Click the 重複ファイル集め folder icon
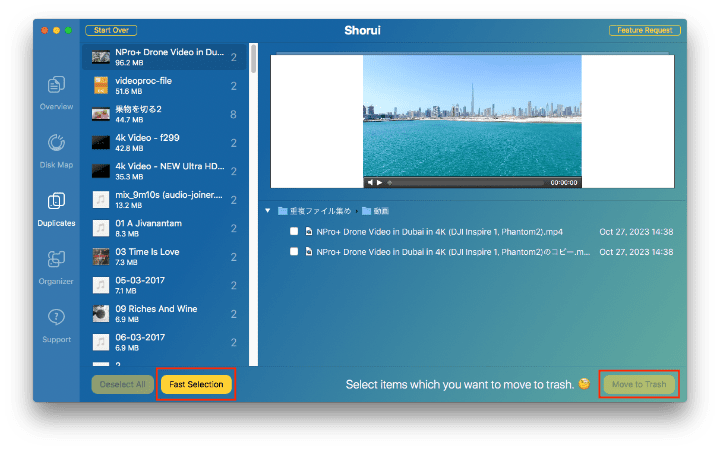This screenshot has width=720, height=449. coord(282,211)
